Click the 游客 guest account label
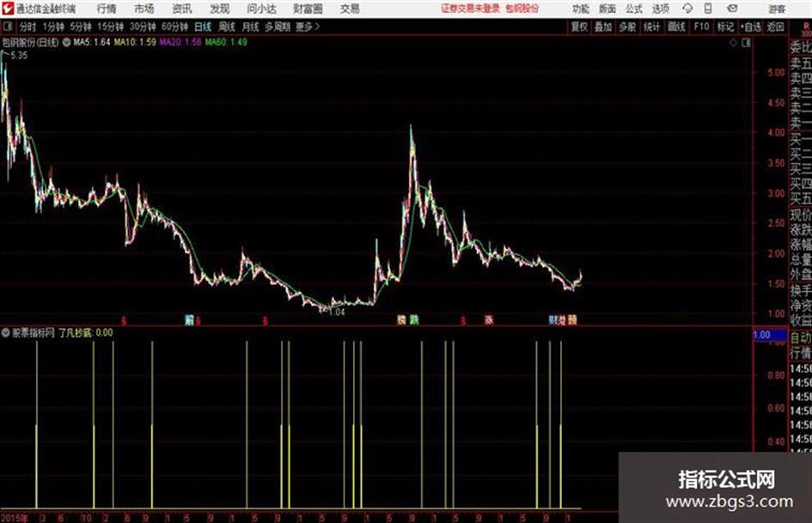Screen dimensions: 812x523 pyautogui.click(x=776, y=9)
